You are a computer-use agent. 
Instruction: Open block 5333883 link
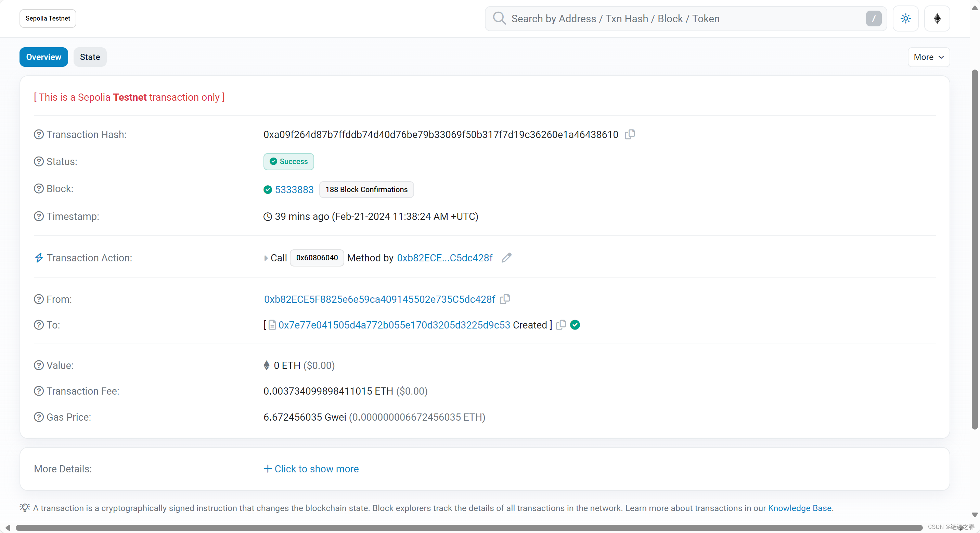tap(294, 189)
